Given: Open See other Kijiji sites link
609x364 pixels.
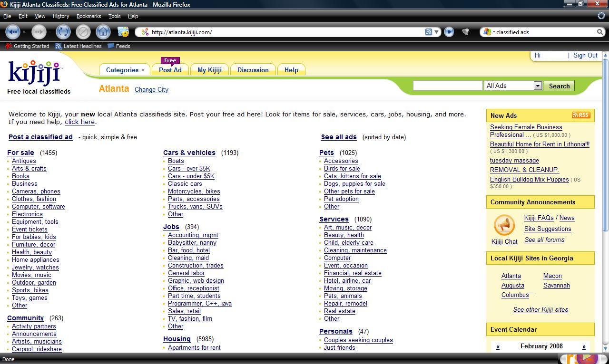Looking at the screenshot, I should [x=540, y=309].
